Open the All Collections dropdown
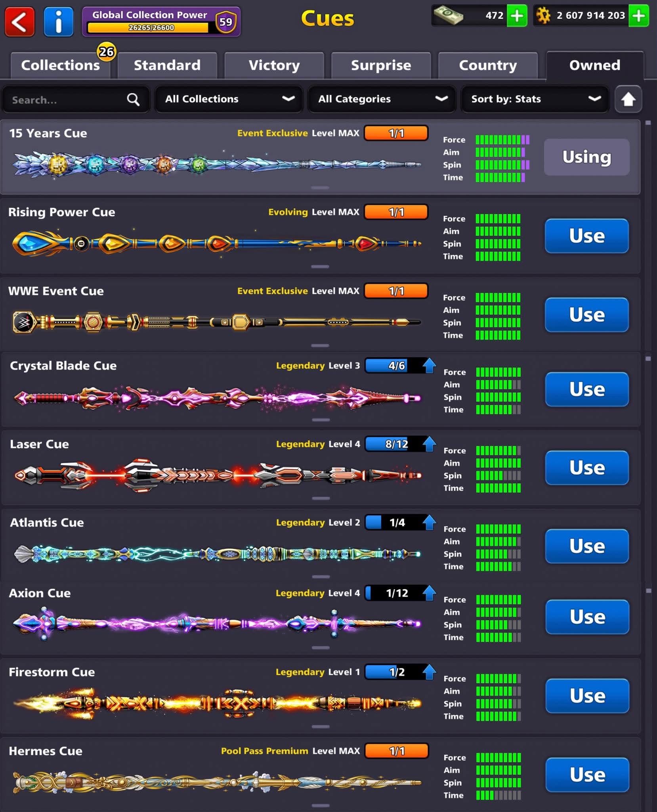Screen dimensions: 657x812 (x=229, y=99)
